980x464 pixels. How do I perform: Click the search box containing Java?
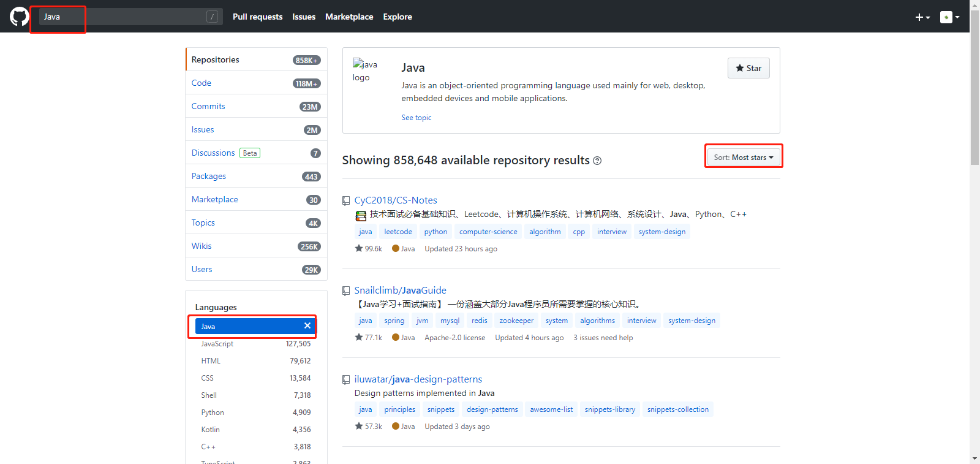[x=130, y=17]
